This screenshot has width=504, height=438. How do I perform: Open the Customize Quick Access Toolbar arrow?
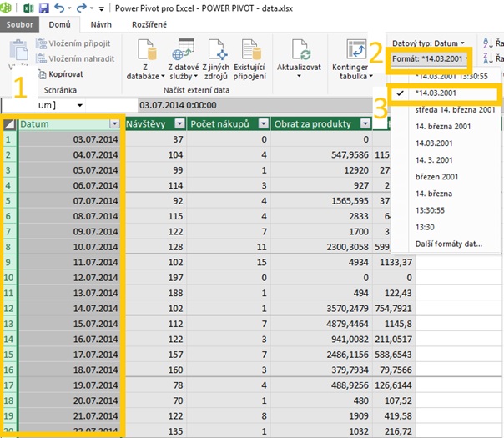point(102,9)
